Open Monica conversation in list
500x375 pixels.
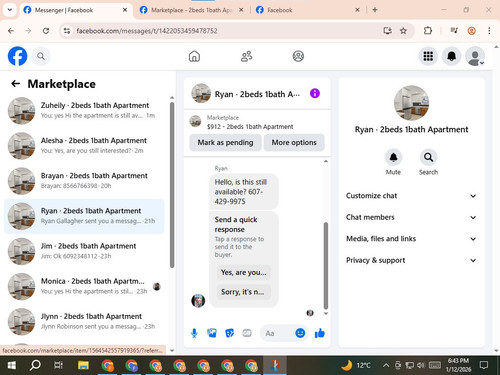[x=84, y=286]
